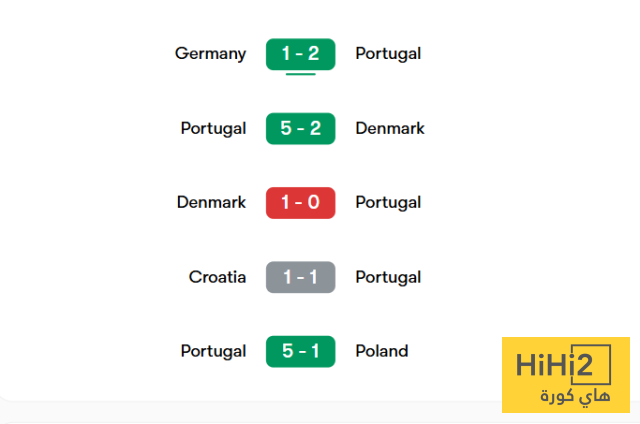Open the Portugal 5 - 2 Denmark result
The image size is (640, 424).
(x=300, y=129)
